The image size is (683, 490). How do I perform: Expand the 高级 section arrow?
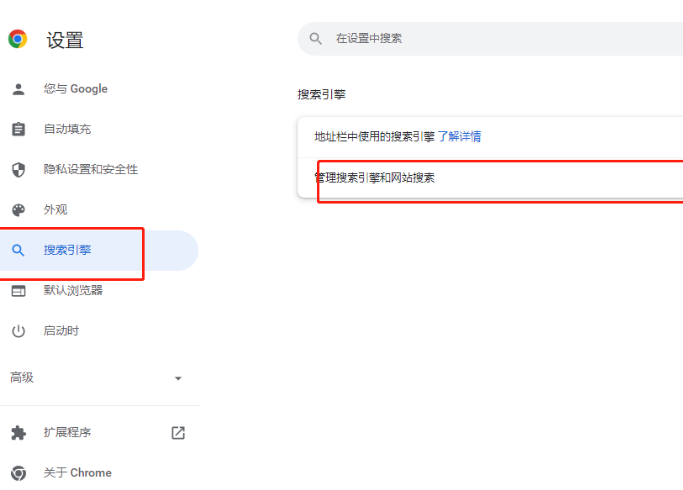178,378
